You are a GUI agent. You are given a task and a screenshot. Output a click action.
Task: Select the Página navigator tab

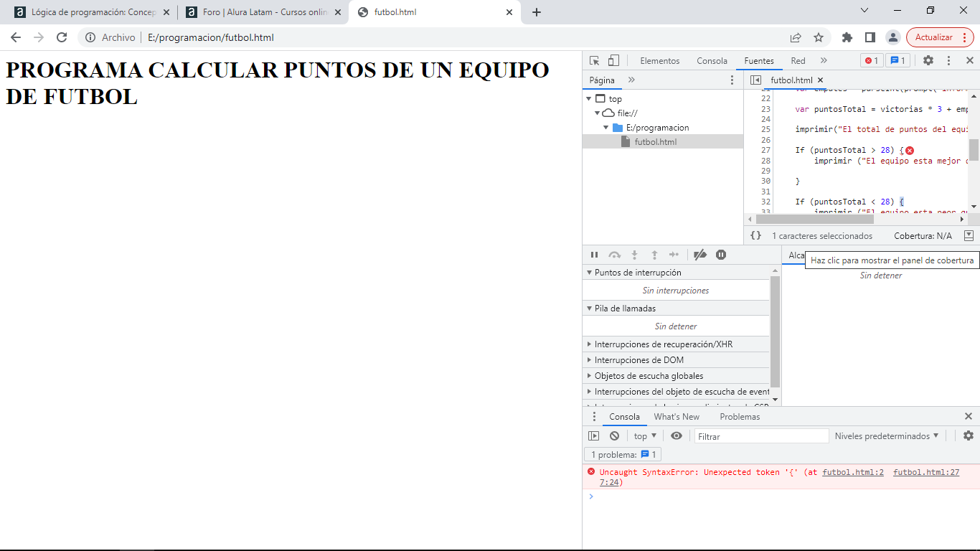[x=602, y=80]
